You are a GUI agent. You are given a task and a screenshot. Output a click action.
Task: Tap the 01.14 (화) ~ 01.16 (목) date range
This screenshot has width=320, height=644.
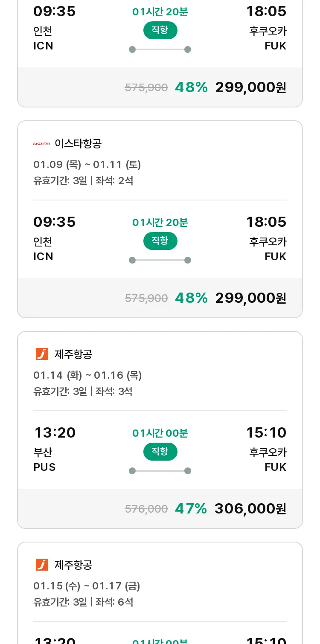87,375
